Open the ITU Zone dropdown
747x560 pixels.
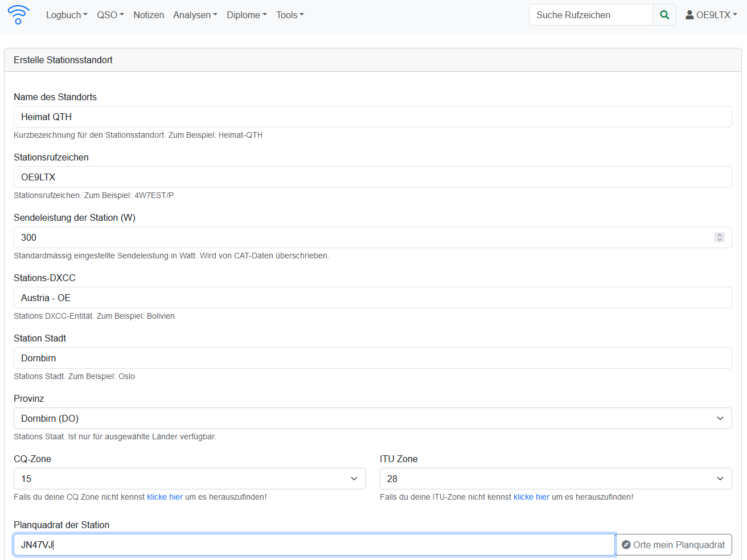tap(556, 479)
